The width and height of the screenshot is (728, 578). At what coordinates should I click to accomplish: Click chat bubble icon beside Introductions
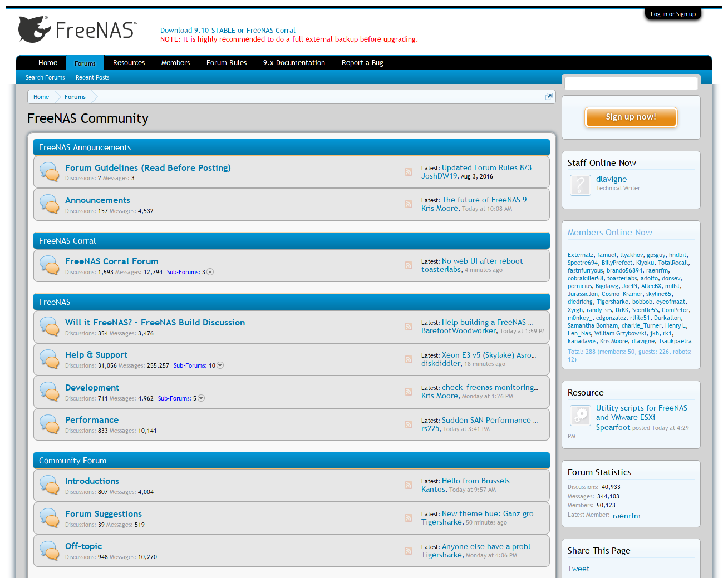point(50,485)
